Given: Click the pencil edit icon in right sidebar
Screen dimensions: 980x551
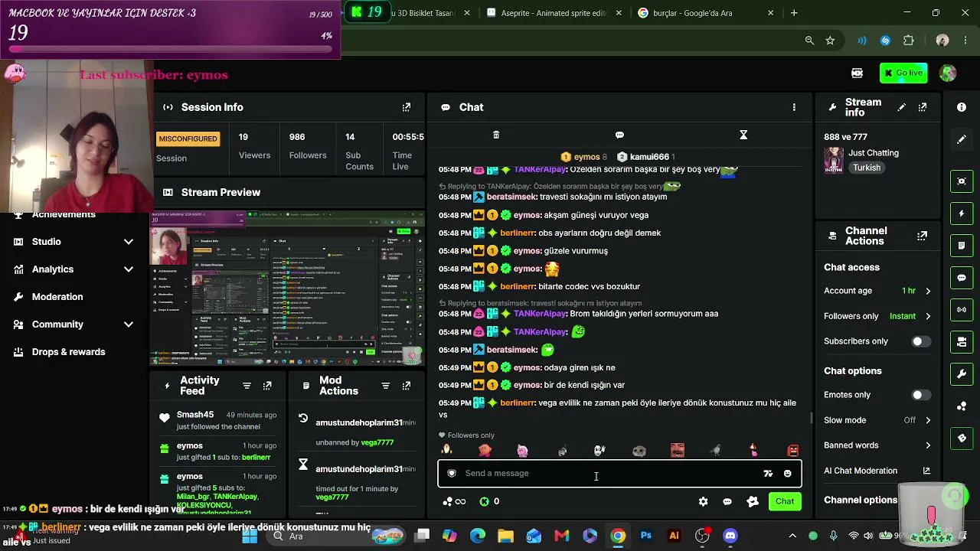Looking at the screenshot, I should point(962,139).
